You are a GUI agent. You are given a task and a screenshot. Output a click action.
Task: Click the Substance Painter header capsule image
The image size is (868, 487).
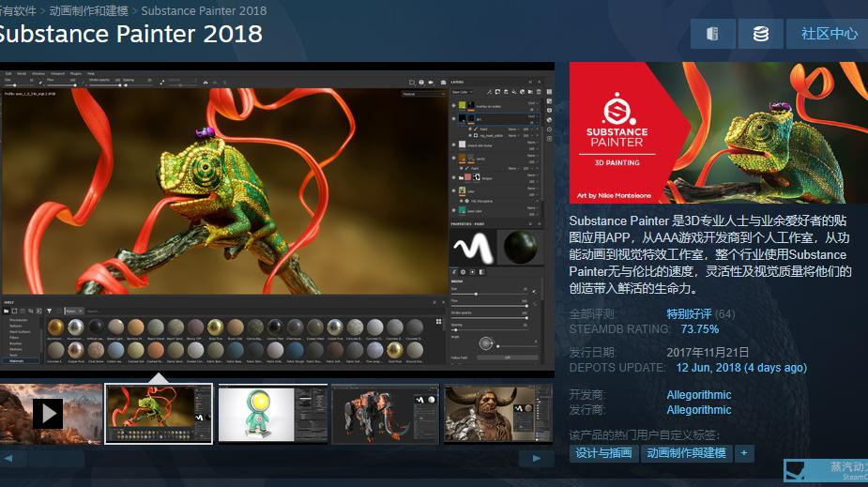(719, 133)
